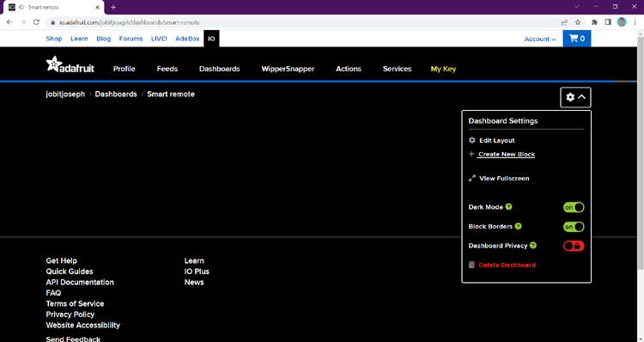Bookmark this page with the star icon

(578, 22)
